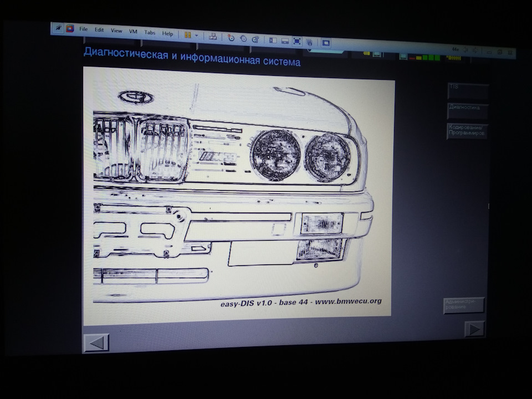
Task: Click the revert to snapshot icon
Action: pos(243,38)
